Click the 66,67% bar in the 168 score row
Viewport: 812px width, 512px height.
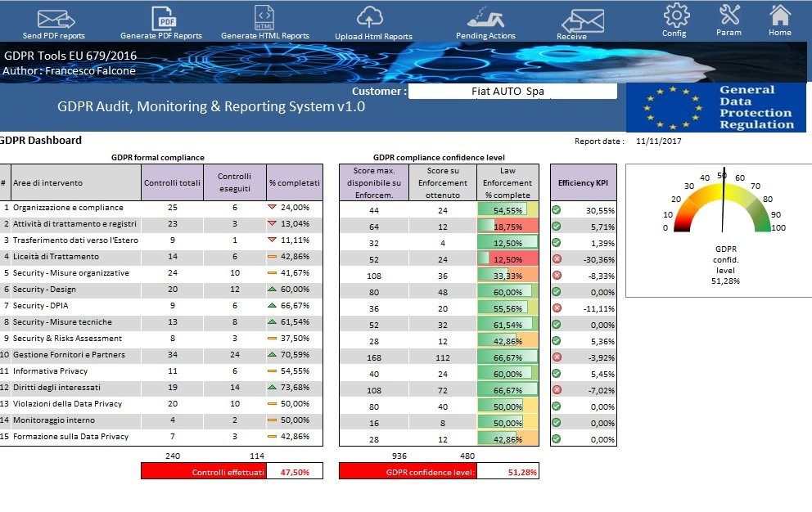[x=508, y=357]
